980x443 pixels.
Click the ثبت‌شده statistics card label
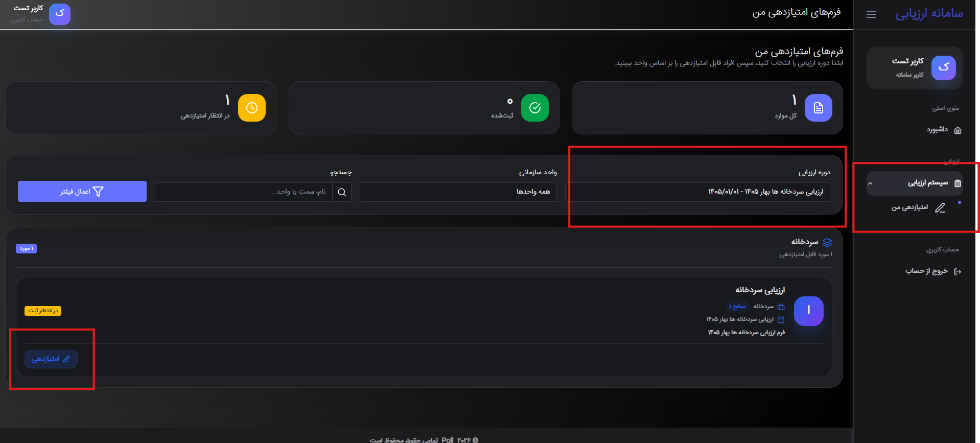point(502,115)
